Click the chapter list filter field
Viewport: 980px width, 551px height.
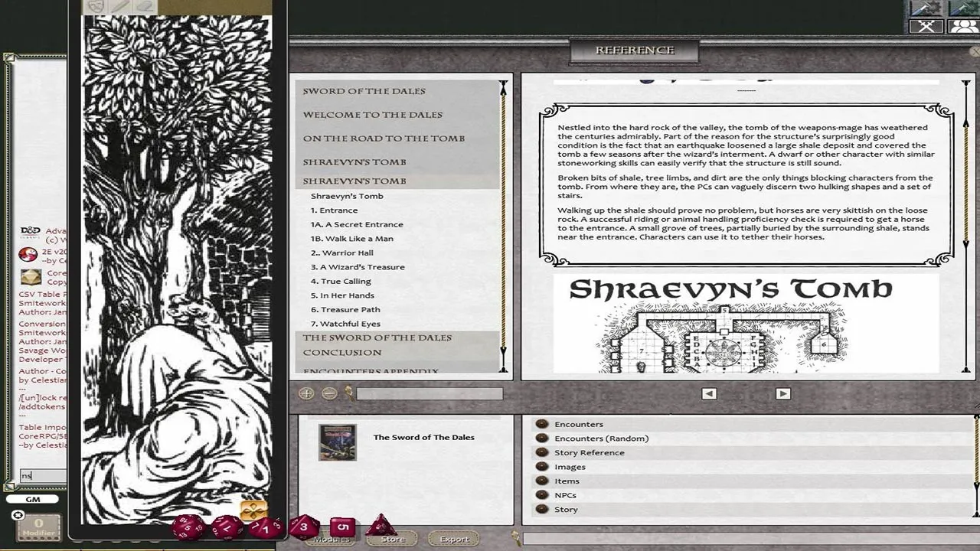coord(430,393)
